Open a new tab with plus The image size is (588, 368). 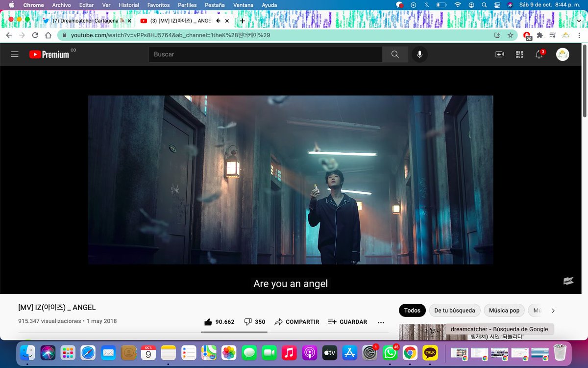click(242, 21)
